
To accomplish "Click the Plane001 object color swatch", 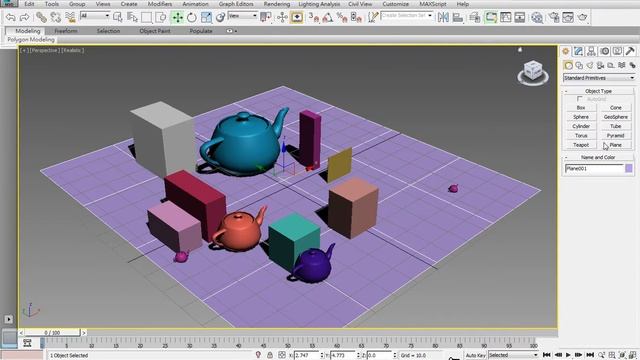I will (x=629, y=168).
